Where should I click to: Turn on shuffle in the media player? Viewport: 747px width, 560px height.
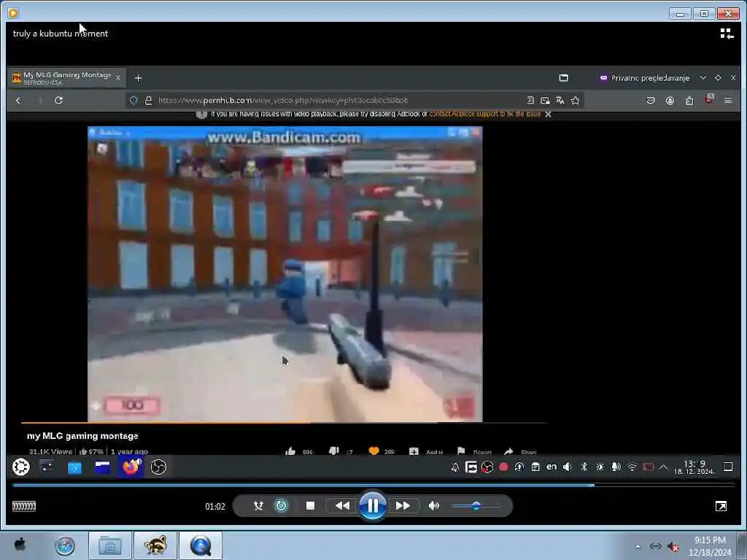click(x=258, y=506)
